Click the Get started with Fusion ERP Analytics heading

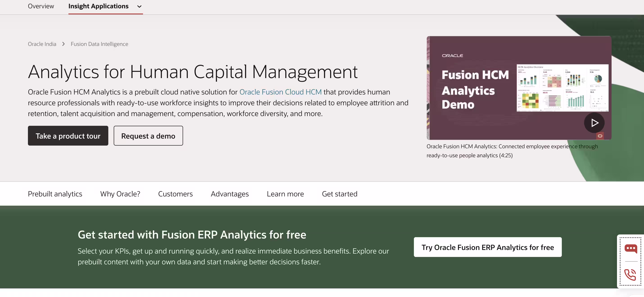[x=192, y=235]
